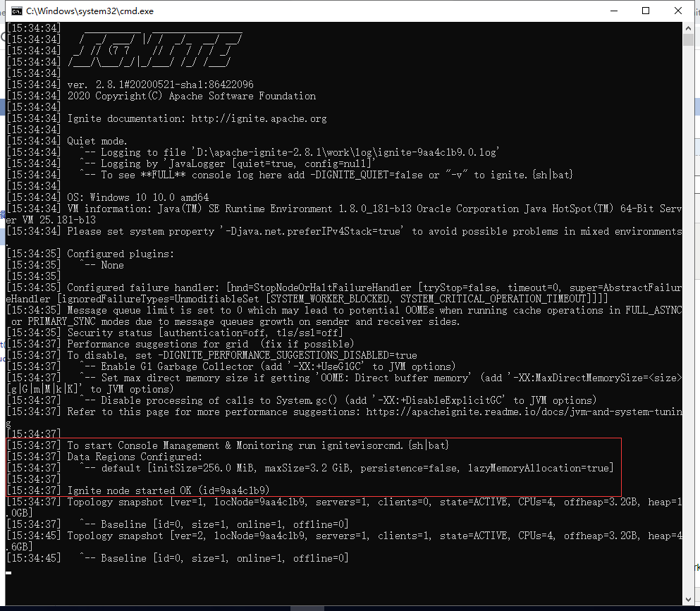Click the vertical scrollbar thumb

click(688, 39)
